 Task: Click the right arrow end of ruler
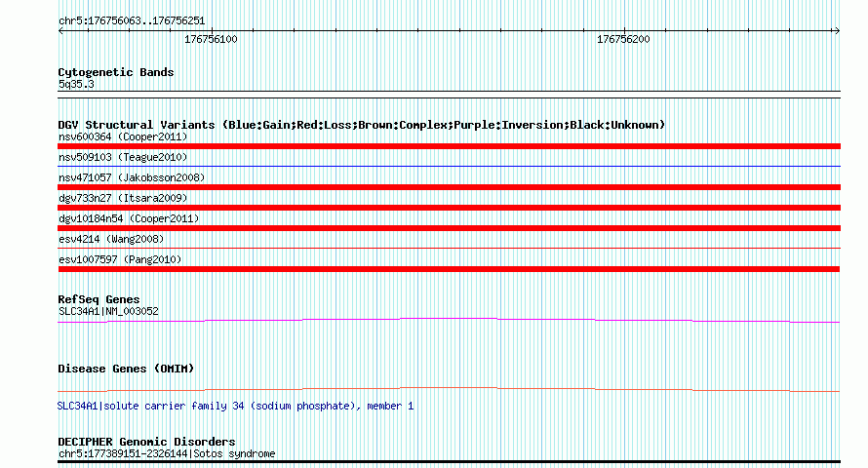coord(837,31)
